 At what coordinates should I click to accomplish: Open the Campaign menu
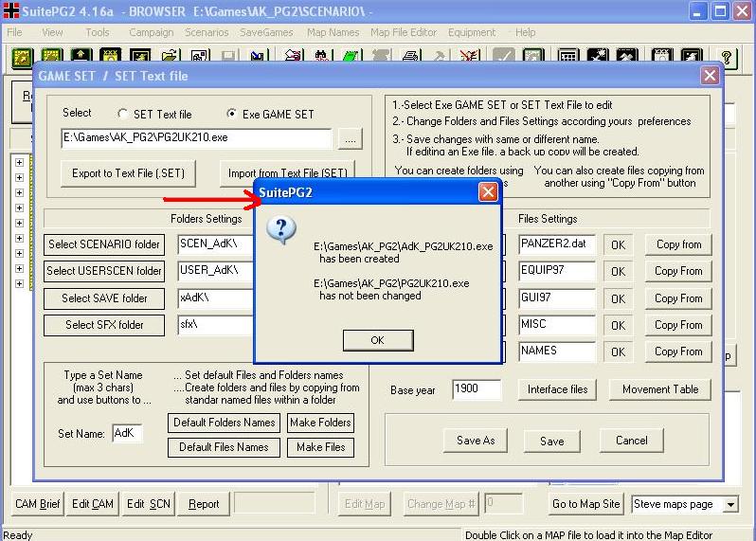[151, 32]
